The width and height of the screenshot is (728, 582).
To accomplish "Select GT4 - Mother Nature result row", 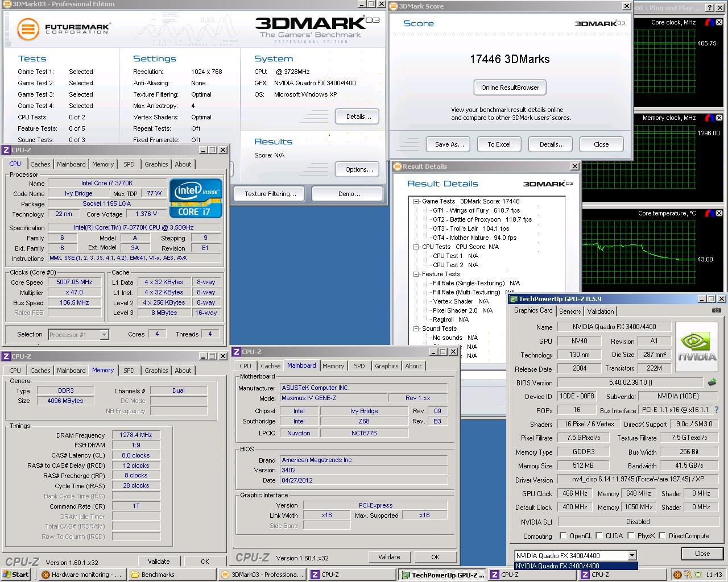I will (474, 238).
